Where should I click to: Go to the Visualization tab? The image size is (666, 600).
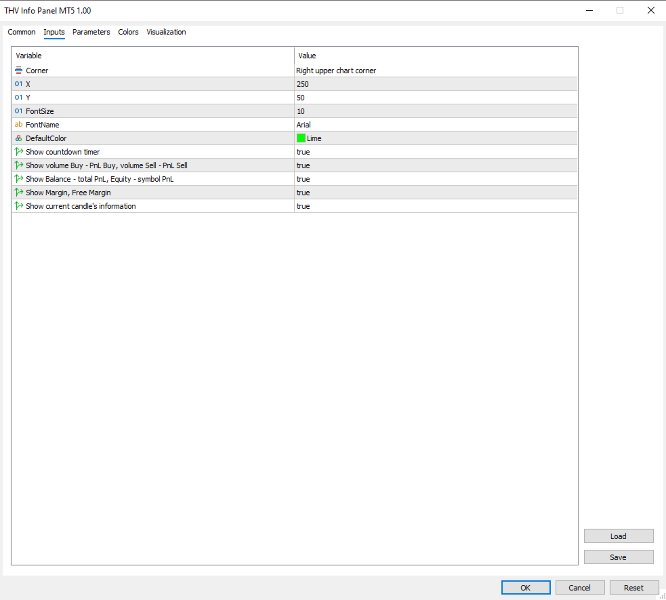click(166, 32)
